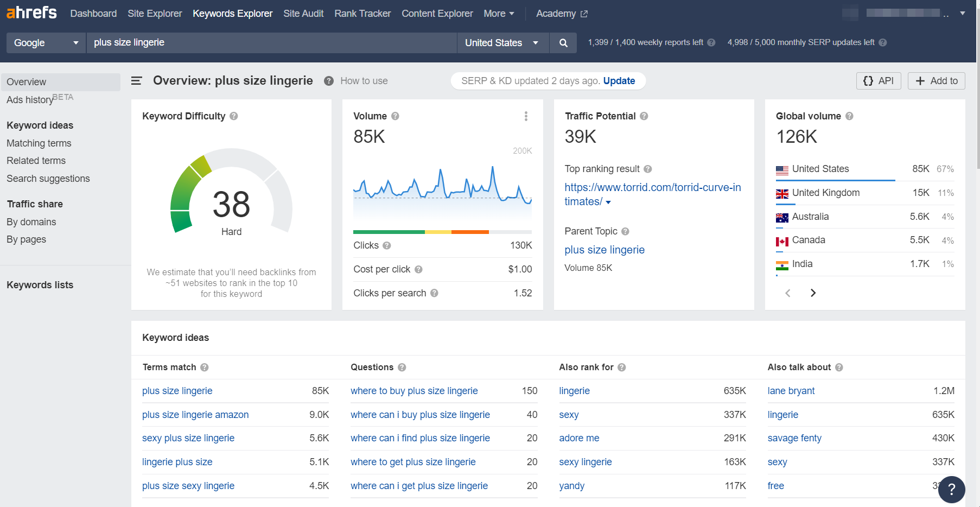Click the magnifying glass search button
This screenshot has width=980, height=507.
point(563,43)
